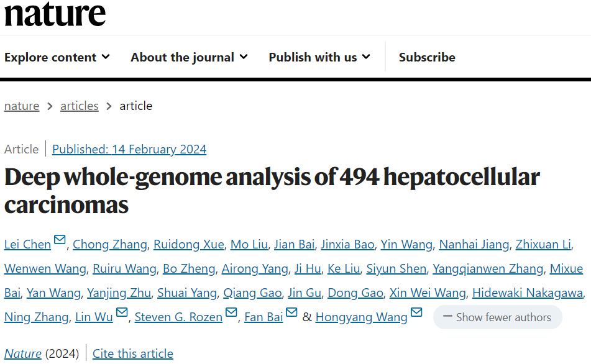The width and height of the screenshot is (591, 364).
Task: Click the Nature logo at top
Action: pos(55,14)
